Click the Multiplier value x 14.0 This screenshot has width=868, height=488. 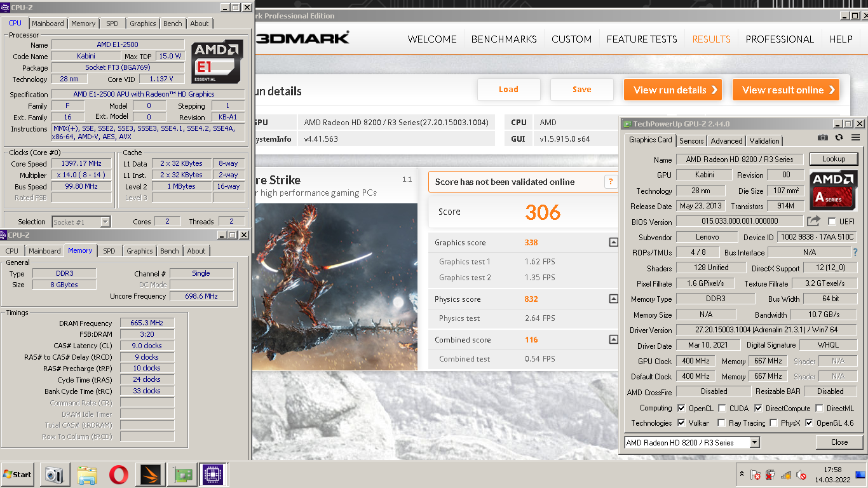point(83,175)
